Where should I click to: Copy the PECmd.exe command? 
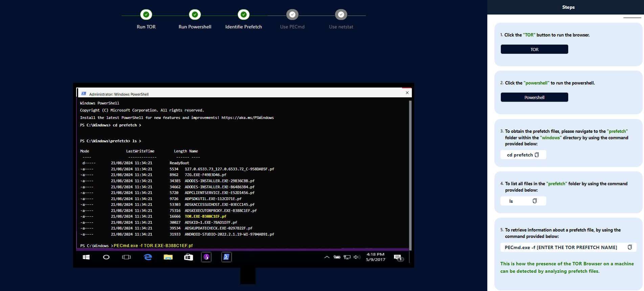[x=630, y=247]
